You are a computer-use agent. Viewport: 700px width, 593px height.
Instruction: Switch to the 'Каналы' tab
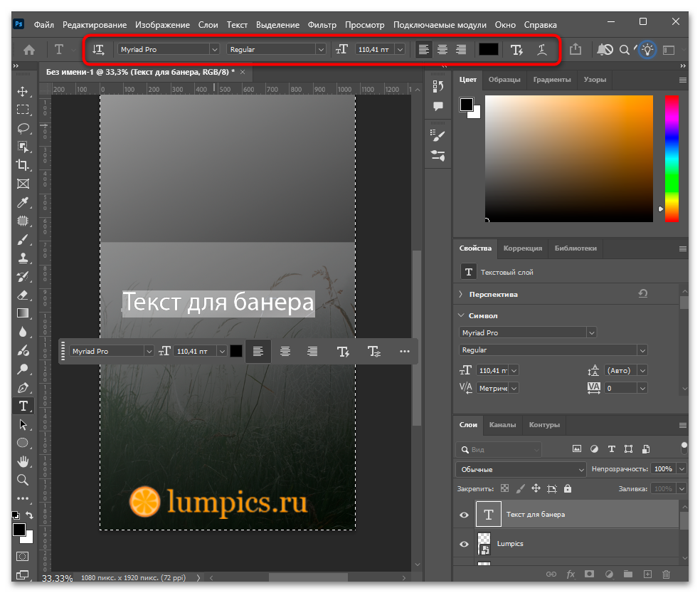pos(502,424)
